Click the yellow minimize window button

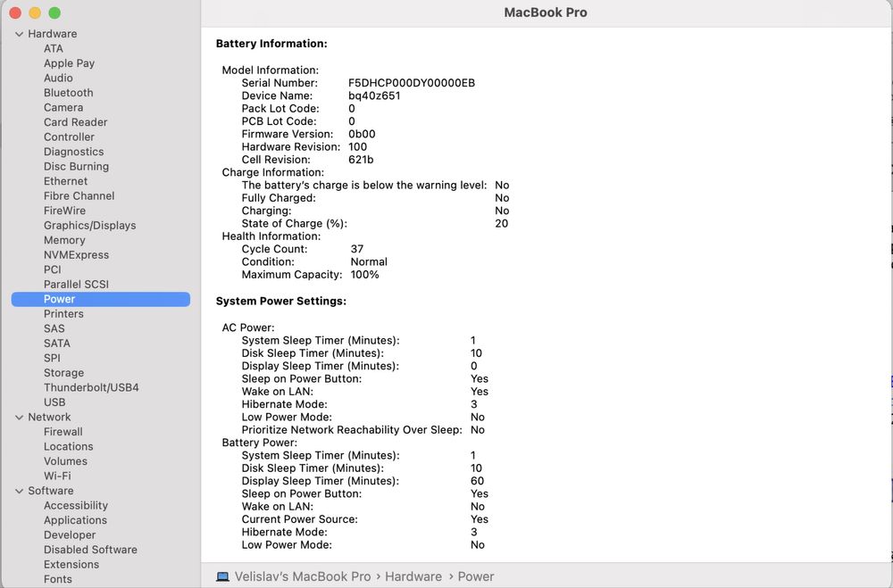pos(35,12)
